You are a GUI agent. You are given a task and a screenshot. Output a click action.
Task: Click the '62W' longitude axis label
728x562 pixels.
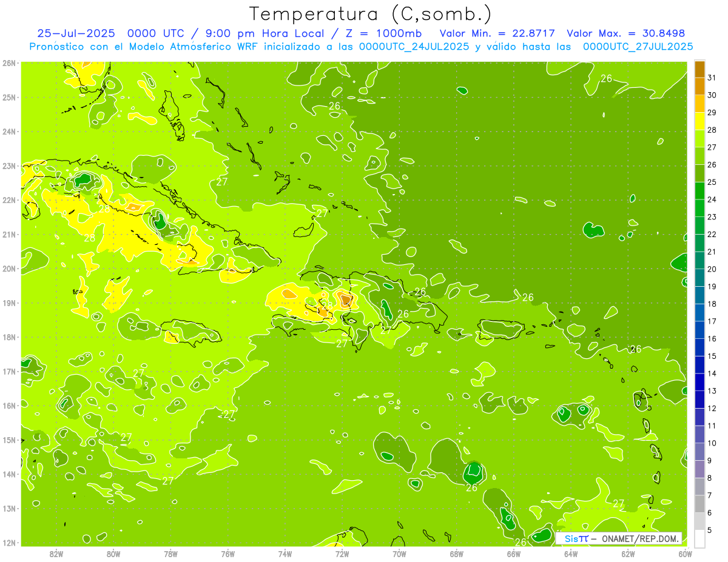coord(628,554)
